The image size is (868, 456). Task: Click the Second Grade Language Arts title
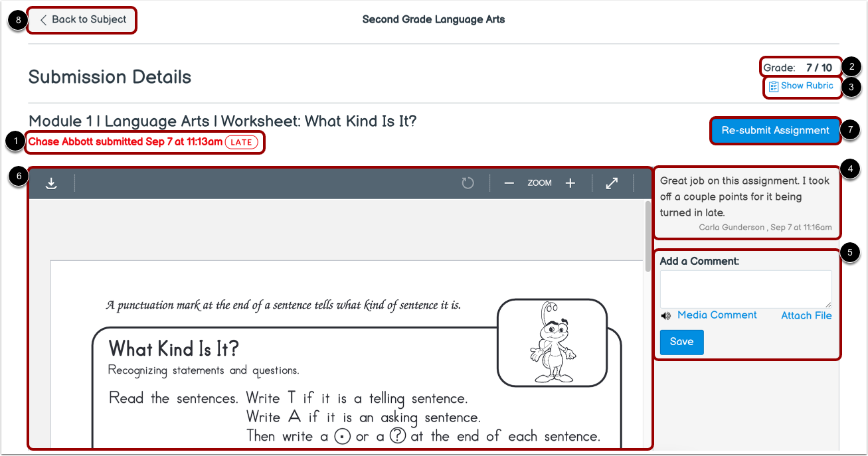click(x=434, y=19)
